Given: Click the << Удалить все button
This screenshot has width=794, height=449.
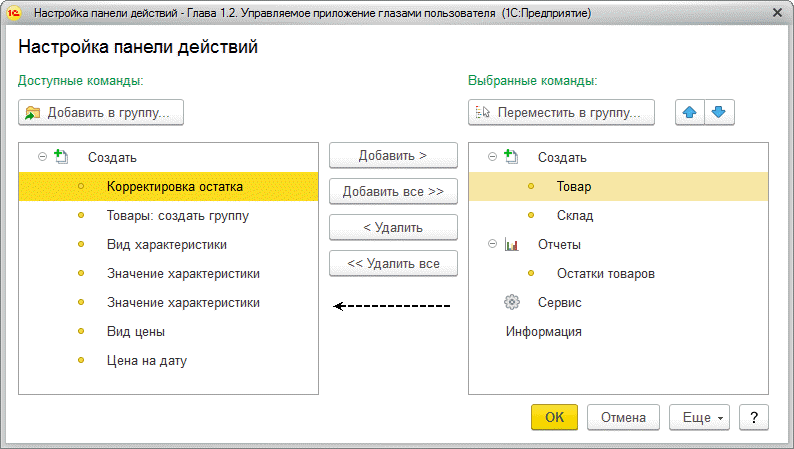Looking at the screenshot, I should point(393,263).
